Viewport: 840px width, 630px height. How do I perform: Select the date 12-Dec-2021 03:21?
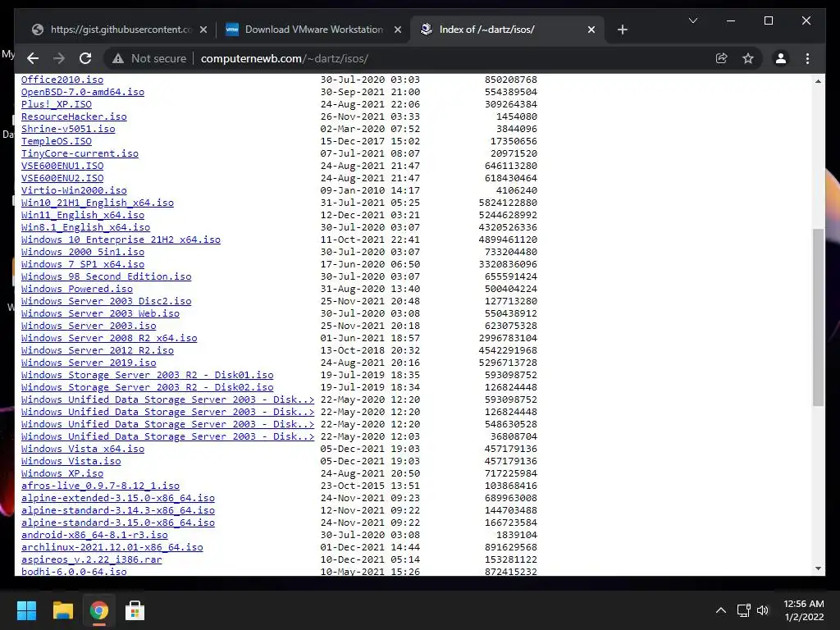tap(370, 216)
